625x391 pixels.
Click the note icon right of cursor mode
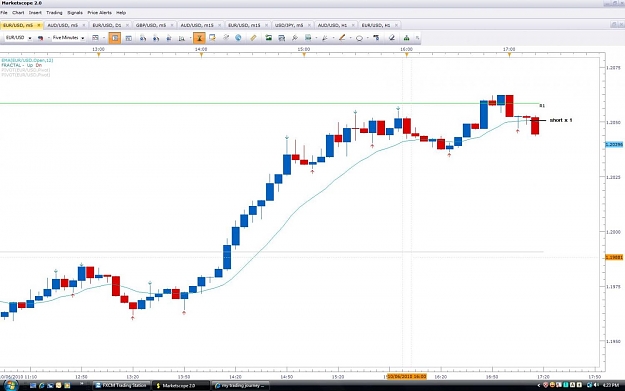tap(212, 38)
